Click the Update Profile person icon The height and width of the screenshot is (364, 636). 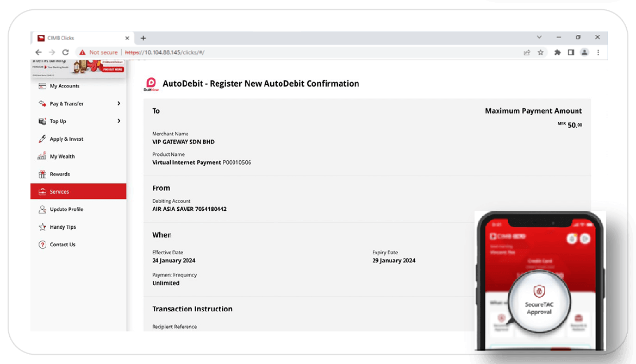(42, 209)
